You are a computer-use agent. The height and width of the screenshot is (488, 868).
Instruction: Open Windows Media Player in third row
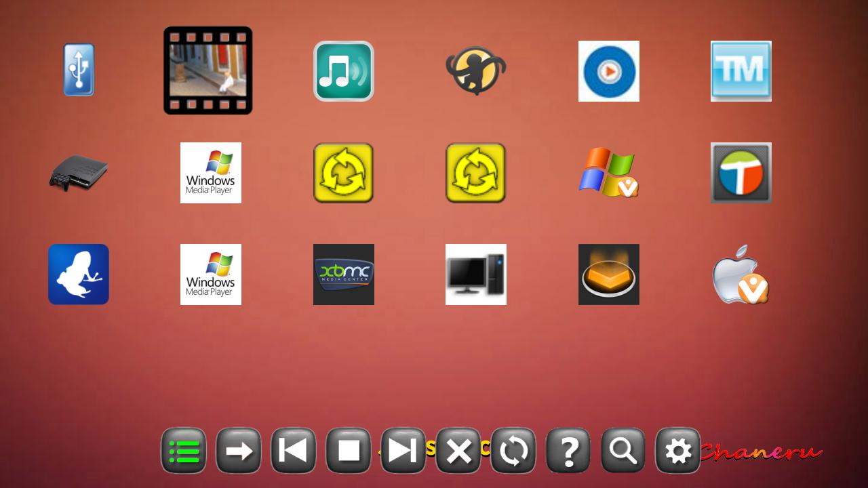(x=211, y=274)
